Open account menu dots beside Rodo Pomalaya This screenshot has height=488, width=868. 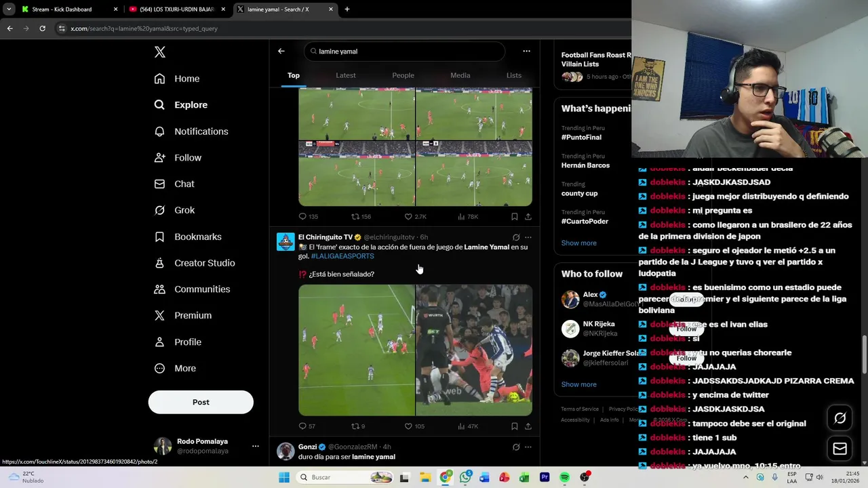point(255,446)
